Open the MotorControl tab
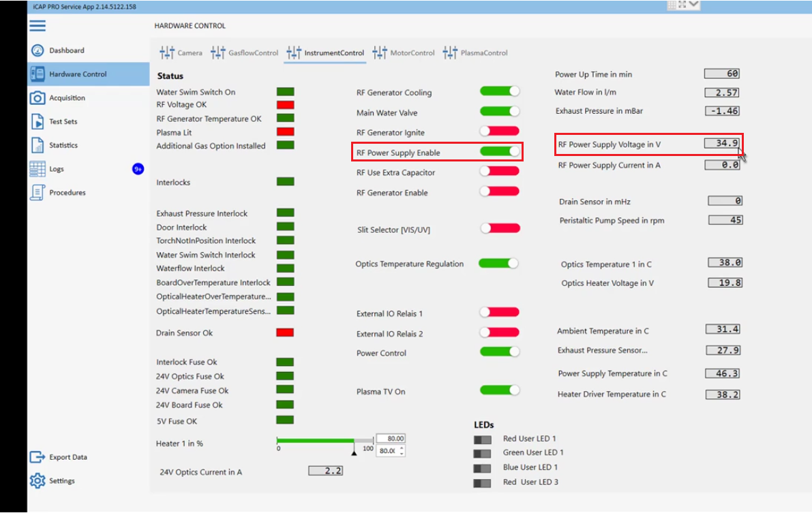812x513 pixels. [404, 53]
